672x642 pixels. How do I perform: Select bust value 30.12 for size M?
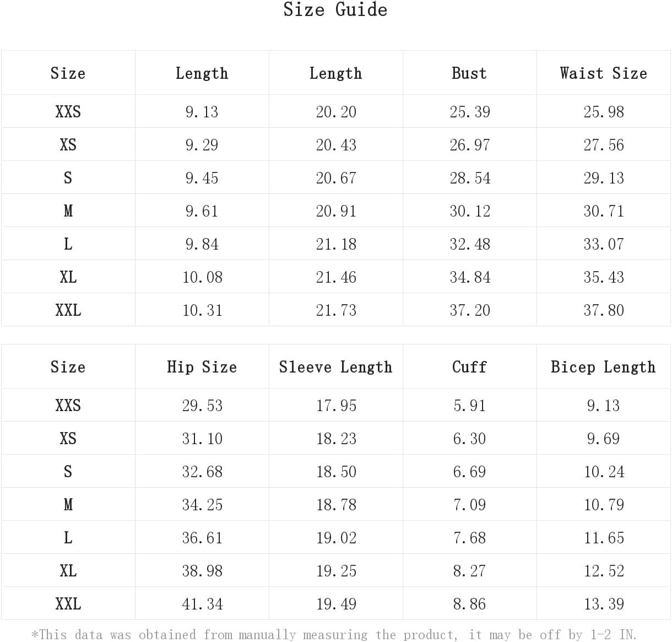pyautogui.click(x=470, y=211)
